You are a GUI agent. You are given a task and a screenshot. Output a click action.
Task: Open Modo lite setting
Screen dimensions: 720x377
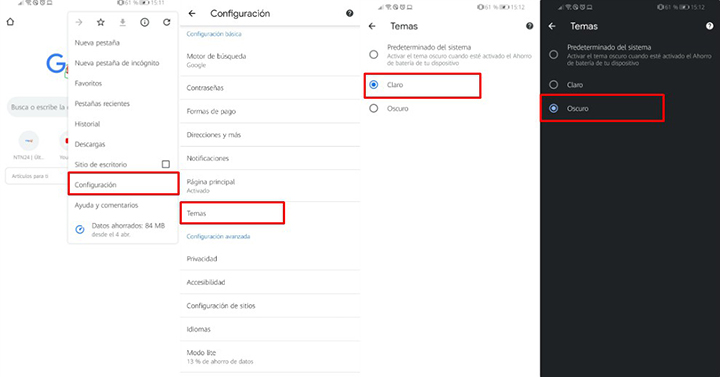pyautogui.click(x=270, y=356)
